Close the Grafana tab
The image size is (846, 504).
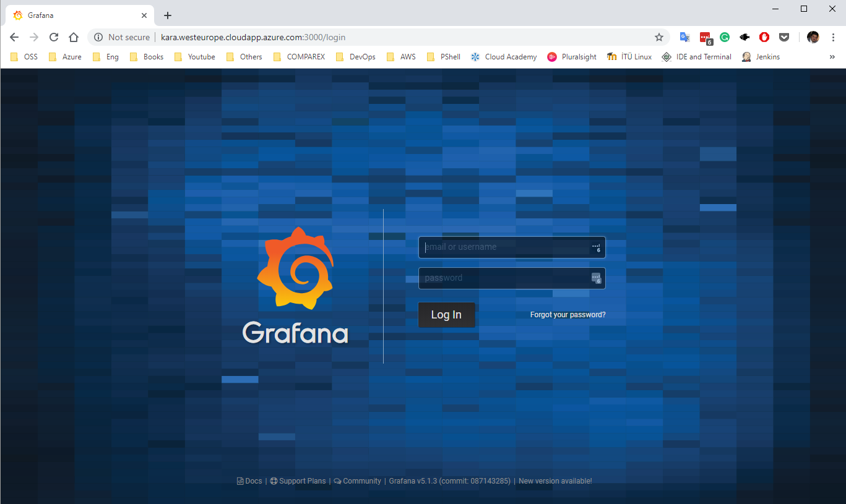[x=144, y=15]
